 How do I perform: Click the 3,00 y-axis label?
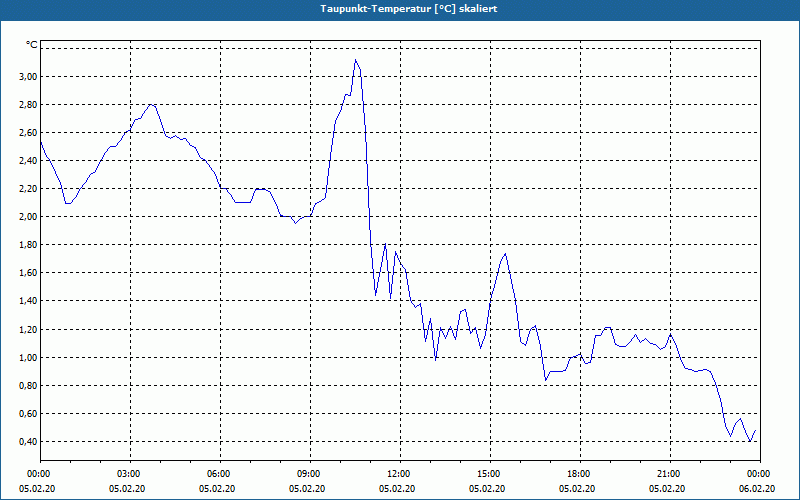tap(28, 77)
